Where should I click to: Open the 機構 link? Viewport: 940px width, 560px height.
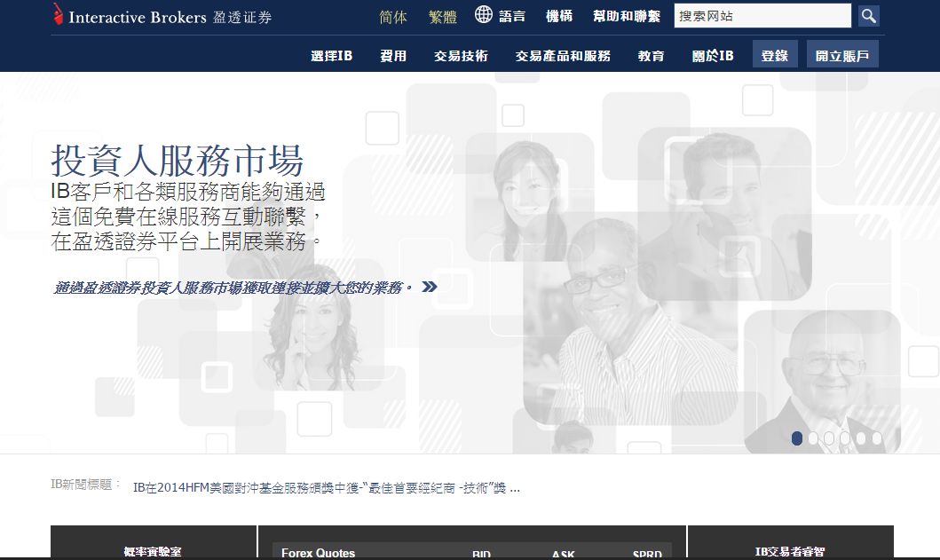(x=558, y=16)
